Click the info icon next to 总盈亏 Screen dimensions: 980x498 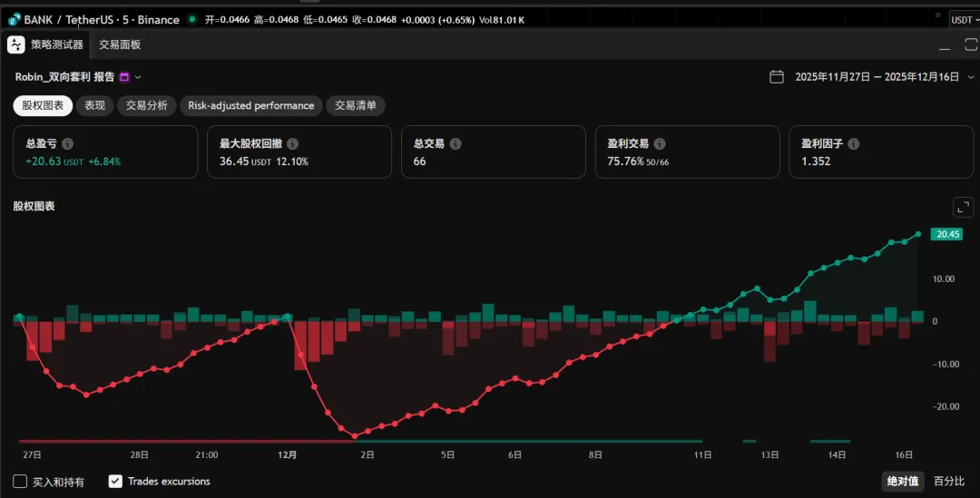[x=68, y=144]
